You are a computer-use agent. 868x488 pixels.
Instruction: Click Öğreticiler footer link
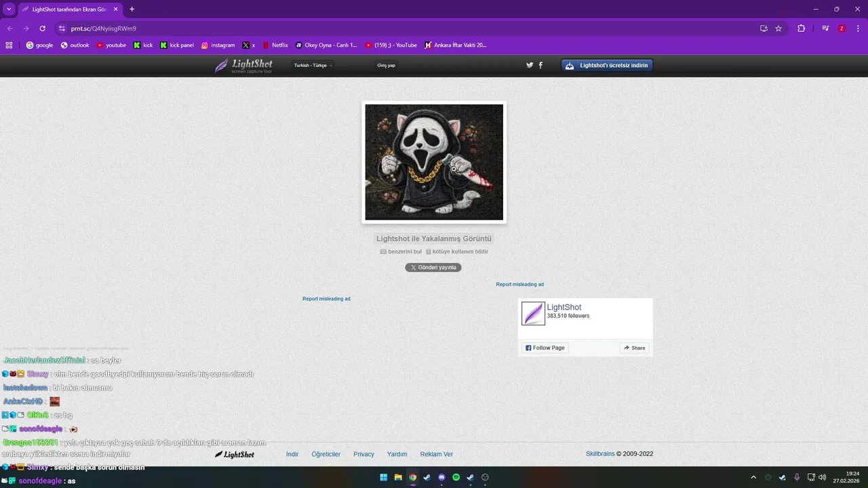(x=326, y=454)
